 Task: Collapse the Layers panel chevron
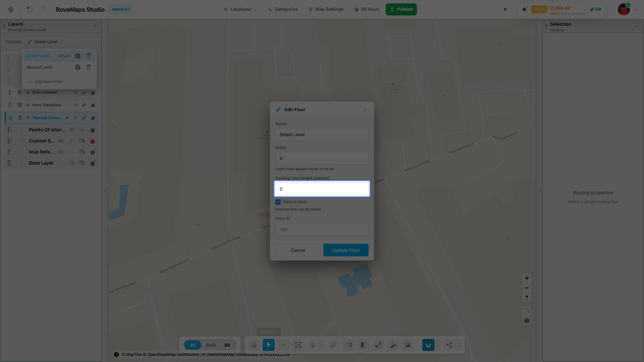tap(95, 26)
